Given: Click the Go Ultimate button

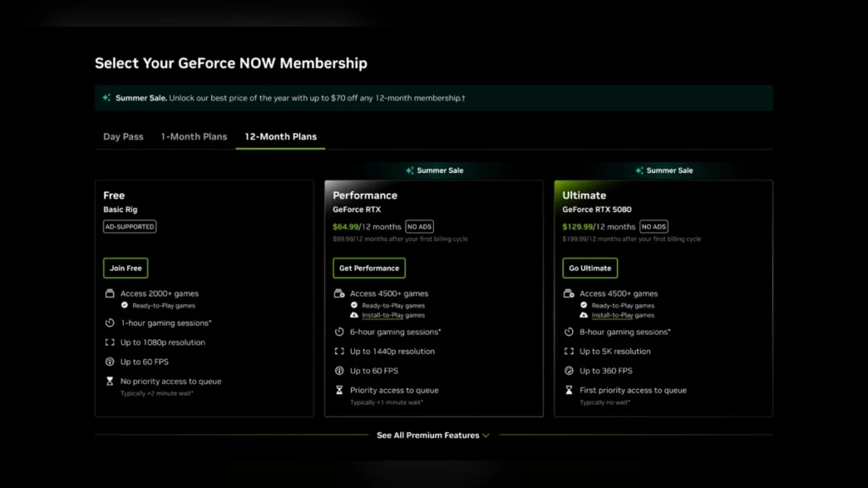Looking at the screenshot, I should pos(590,268).
